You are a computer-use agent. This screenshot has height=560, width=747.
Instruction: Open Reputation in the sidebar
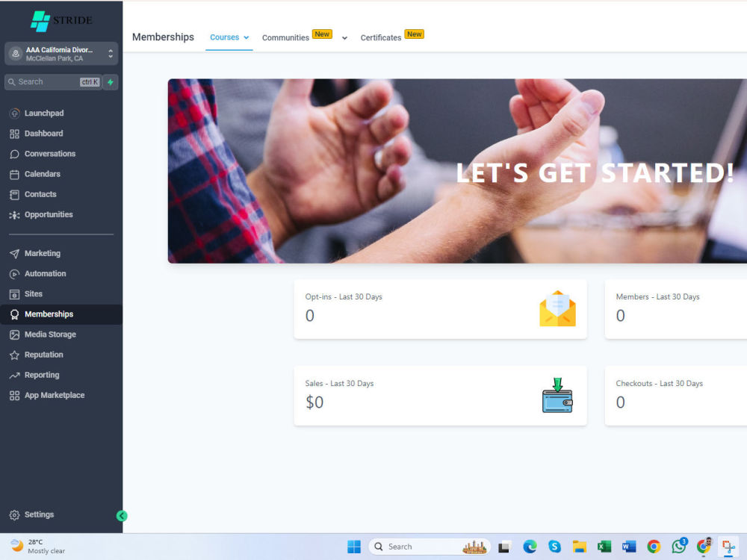coord(43,355)
